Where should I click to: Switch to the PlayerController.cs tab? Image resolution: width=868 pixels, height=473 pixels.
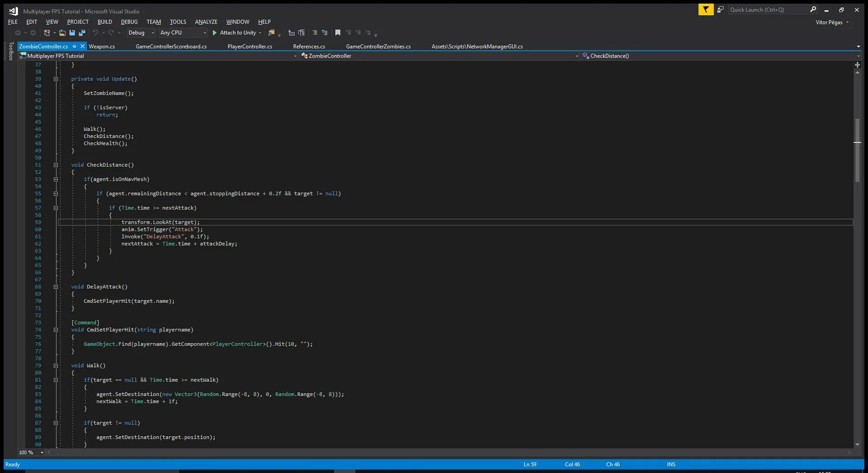250,47
